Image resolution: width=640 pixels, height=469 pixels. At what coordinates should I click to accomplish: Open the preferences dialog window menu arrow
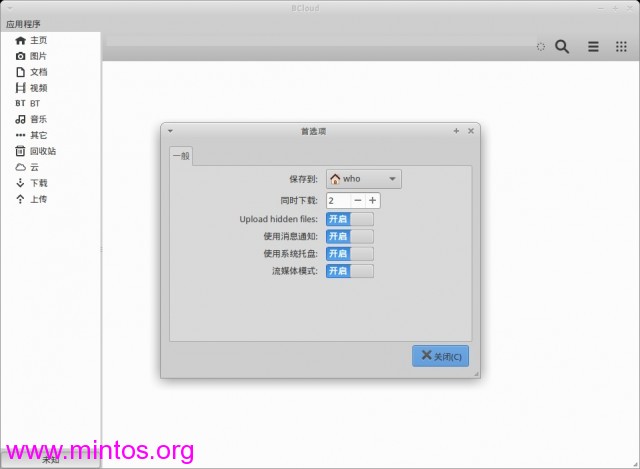pyautogui.click(x=171, y=131)
